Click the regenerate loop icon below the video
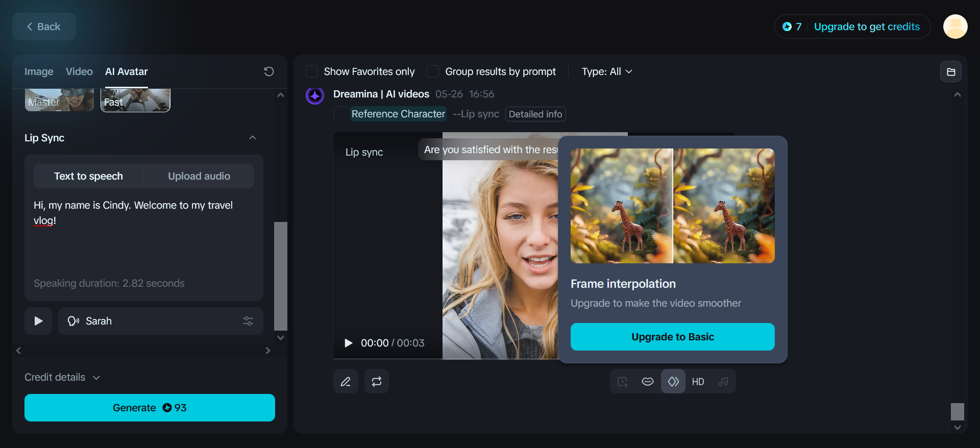Image resolution: width=980 pixels, height=448 pixels. click(x=377, y=382)
